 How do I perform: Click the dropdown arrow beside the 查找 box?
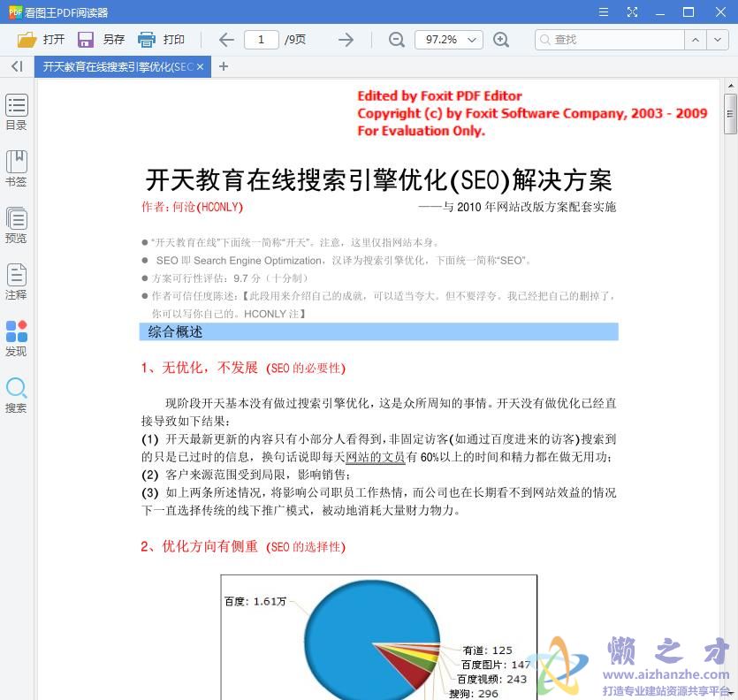719,40
